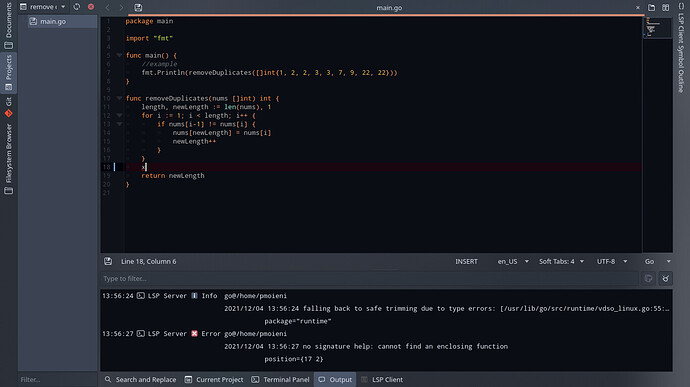Toggle the INSERT mode indicator
The height and width of the screenshot is (387, 690).
466,262
